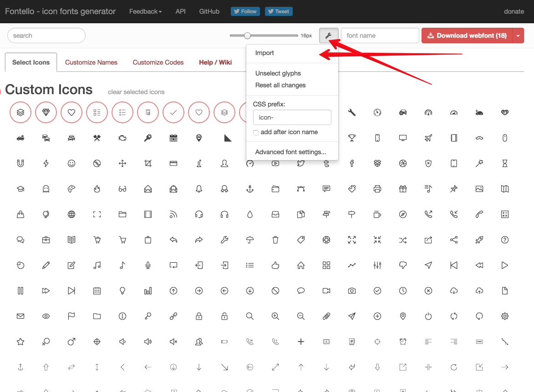
Task: Open the wrench settings menu button
Action: (x=329, y=35)
